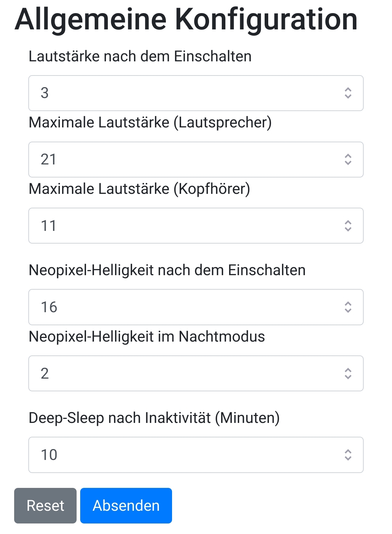Screen dimensions: 392x534
Task: Focus the Lautstärke nach dem Einschalten field
Action: point(196,93)
